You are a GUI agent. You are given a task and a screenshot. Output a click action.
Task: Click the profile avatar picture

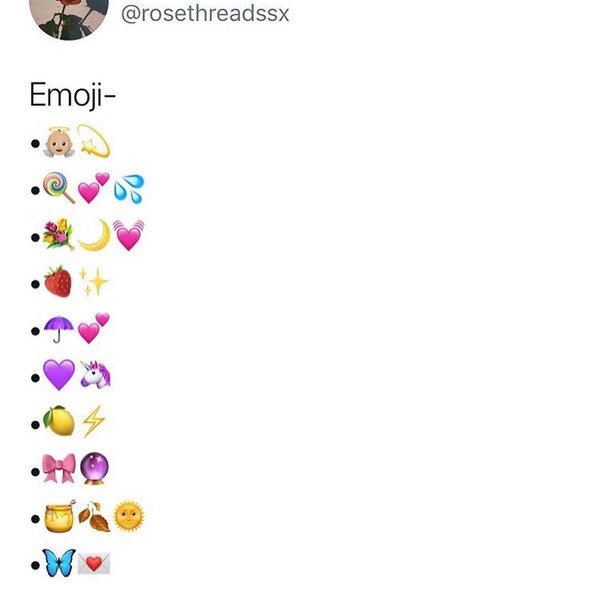[70, 15]
